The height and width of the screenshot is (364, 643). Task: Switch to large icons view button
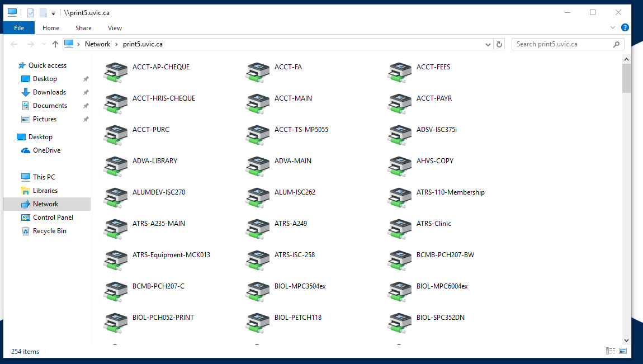point(623,351)
